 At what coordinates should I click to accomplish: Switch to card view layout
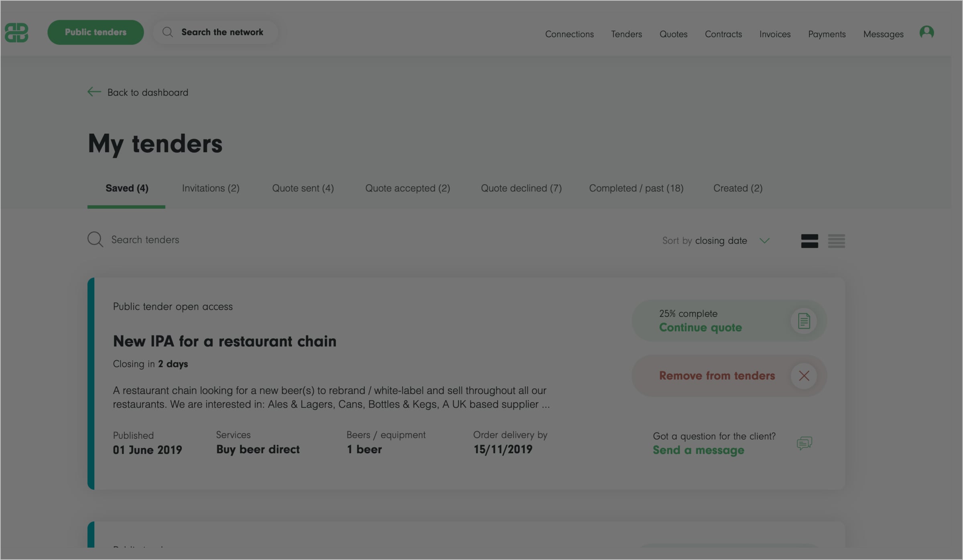click(x=809, y=241)
